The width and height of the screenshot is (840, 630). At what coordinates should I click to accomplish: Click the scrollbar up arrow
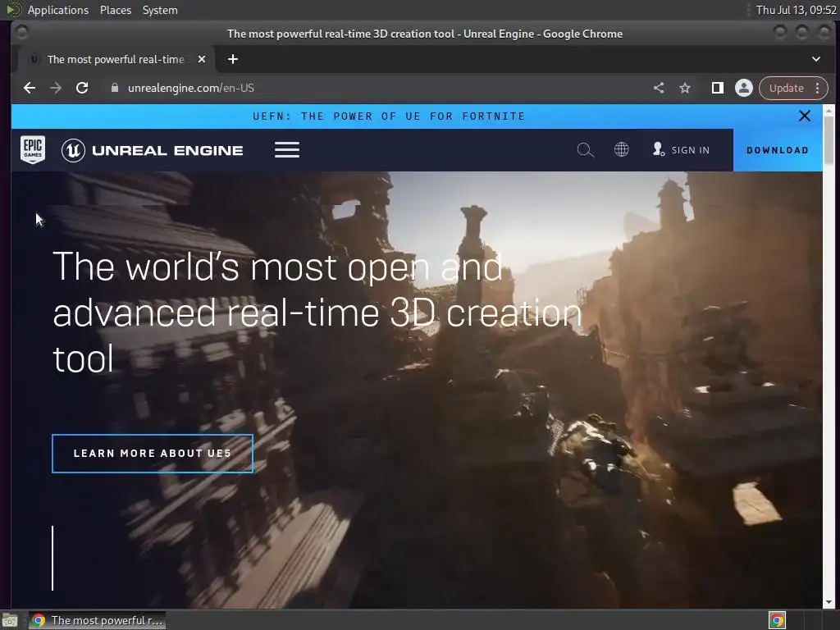[x=829, y=111]
